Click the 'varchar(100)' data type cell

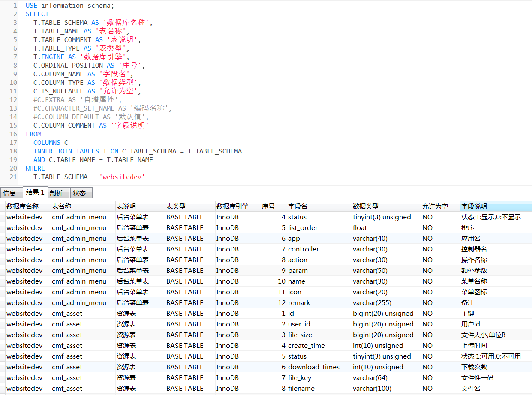[386, 389]
